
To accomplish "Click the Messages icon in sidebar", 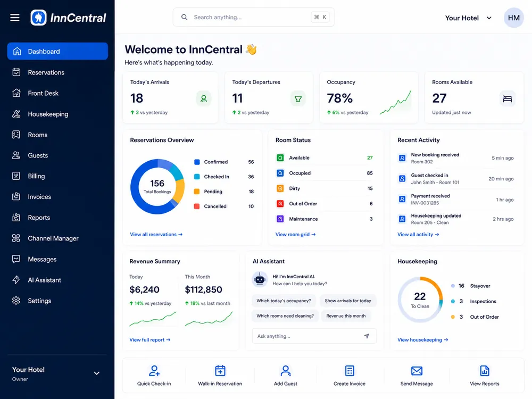I will (16, 259).
